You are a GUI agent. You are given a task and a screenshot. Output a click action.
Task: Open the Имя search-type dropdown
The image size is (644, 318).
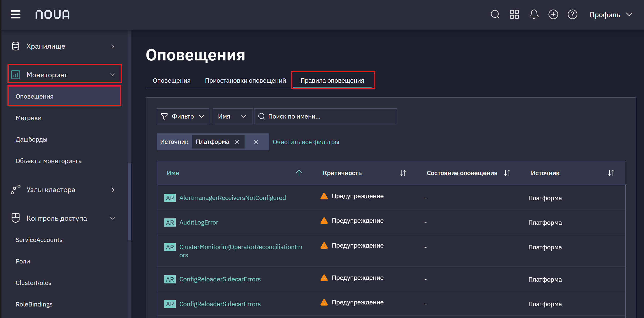[233, 116]
